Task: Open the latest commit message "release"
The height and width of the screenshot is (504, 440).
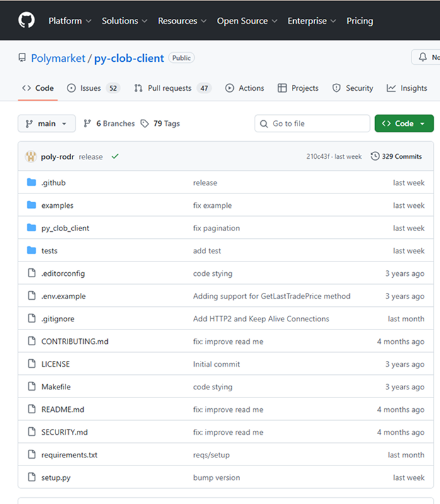Action: (x=91, y=156)
